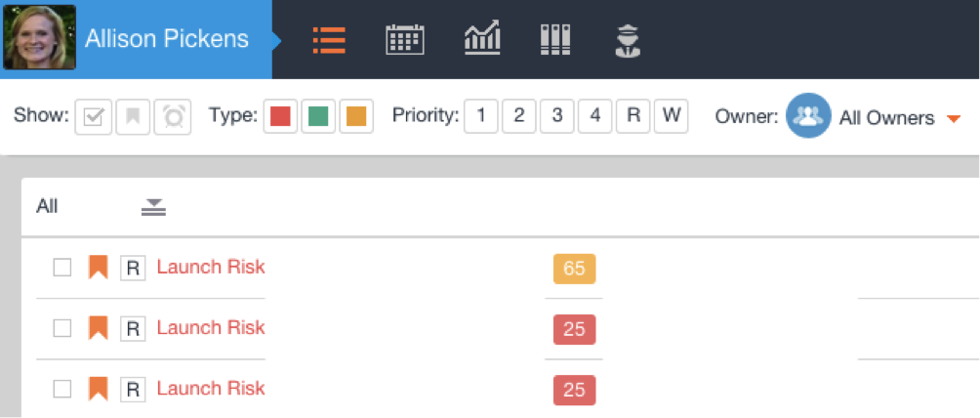Screen dimensions: 980x418
Task: Filter by the green Type swatch
Action: (318, 117)
